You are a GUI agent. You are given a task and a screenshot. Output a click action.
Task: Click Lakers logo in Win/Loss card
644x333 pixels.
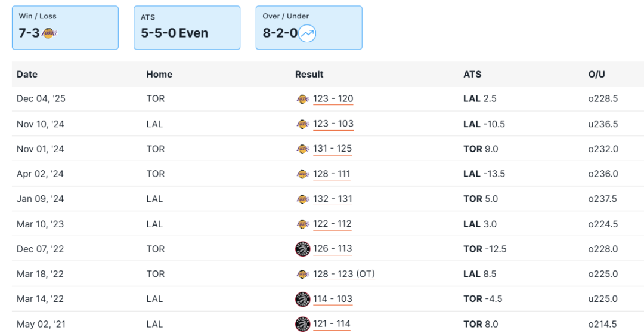49,33
